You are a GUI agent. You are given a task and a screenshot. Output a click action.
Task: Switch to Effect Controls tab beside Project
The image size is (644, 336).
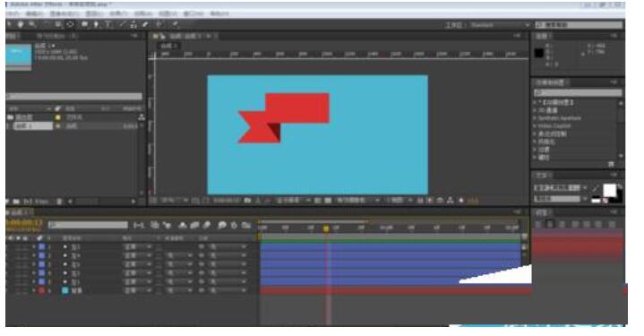tap(56, 36)
